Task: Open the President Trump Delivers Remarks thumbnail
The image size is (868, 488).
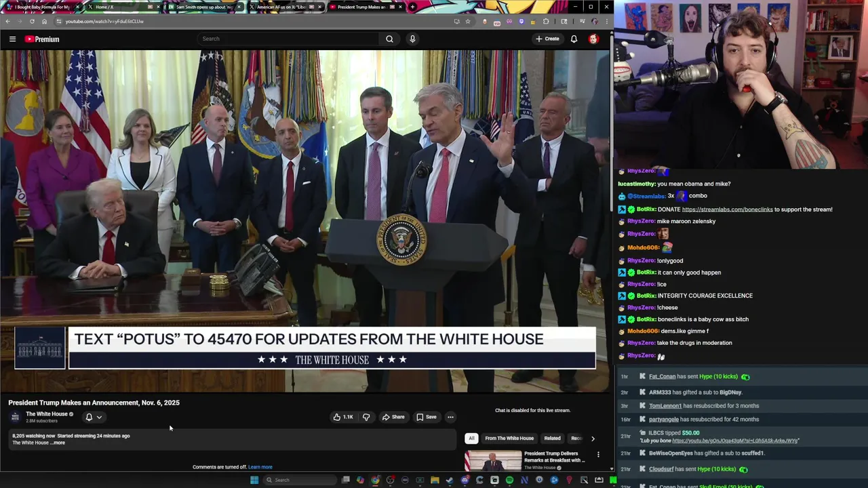Action: pos(493,461)
